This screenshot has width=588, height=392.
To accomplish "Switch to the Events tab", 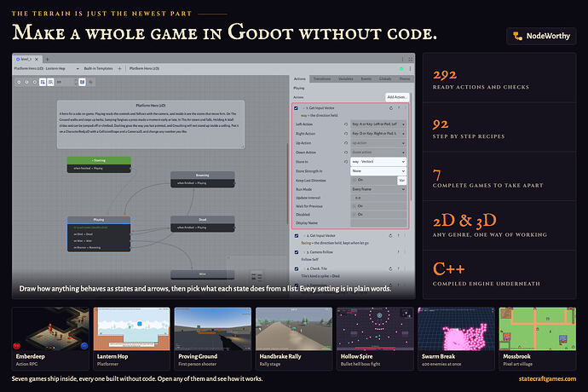I will pos(366,78).
